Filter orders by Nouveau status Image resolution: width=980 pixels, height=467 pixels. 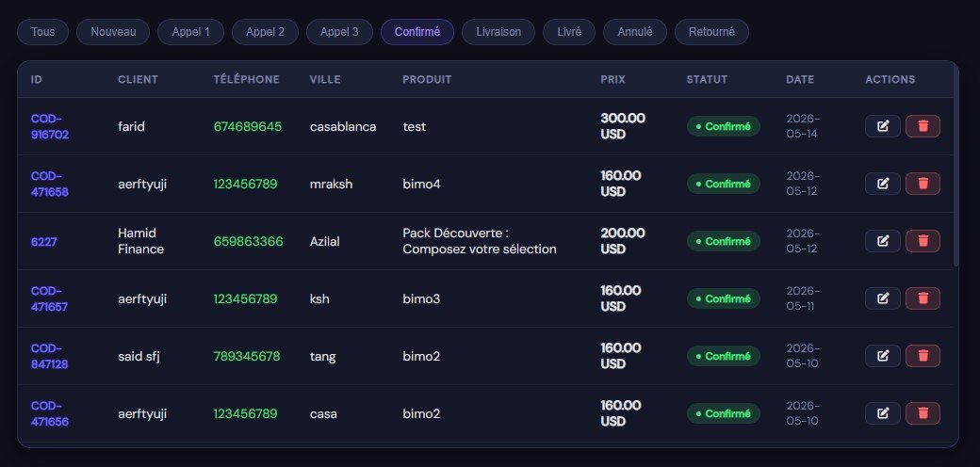[113, 32]
